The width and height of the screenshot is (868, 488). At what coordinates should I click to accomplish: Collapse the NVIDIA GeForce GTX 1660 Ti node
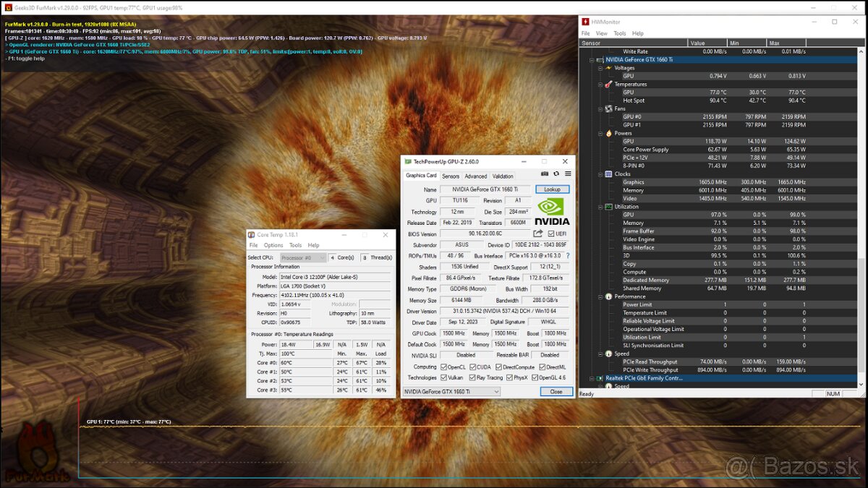[x=592, y=59]
